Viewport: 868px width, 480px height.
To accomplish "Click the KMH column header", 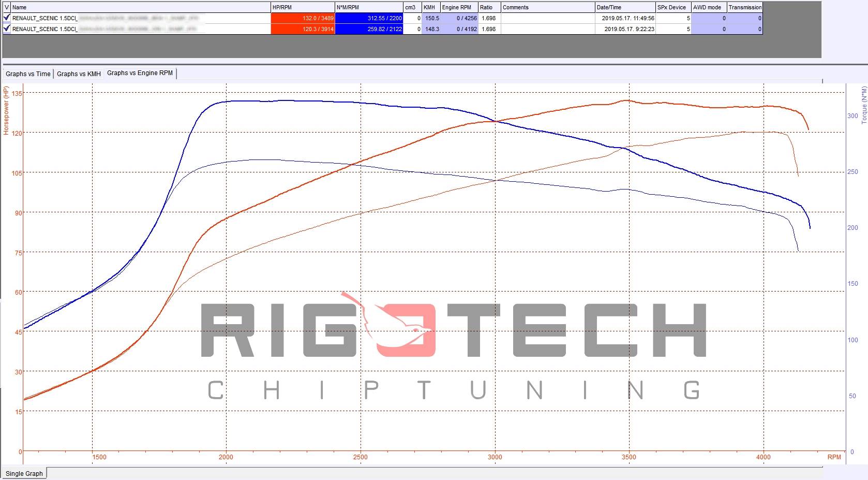I will coord(431,7).
